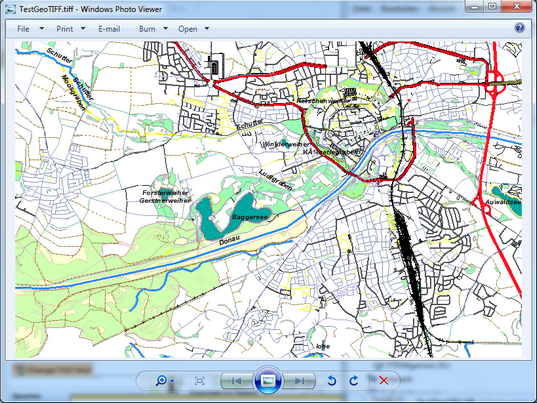
Task: Open the Print menu
Action: tap(65, 29)
